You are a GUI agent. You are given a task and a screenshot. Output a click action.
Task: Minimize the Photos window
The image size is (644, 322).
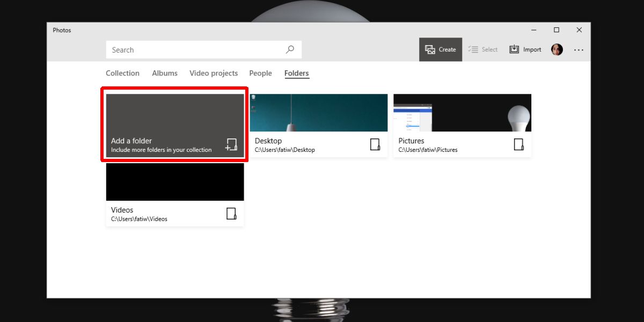[534, 30]
